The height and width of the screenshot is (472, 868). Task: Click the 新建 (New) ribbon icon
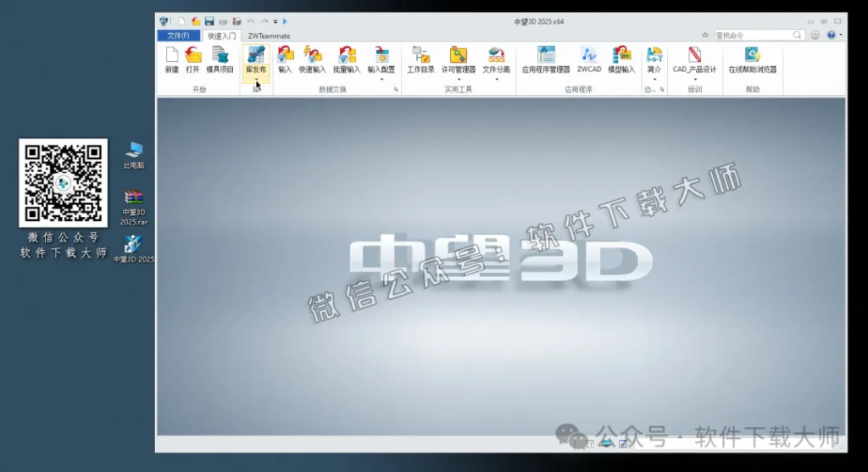[171, 55]
